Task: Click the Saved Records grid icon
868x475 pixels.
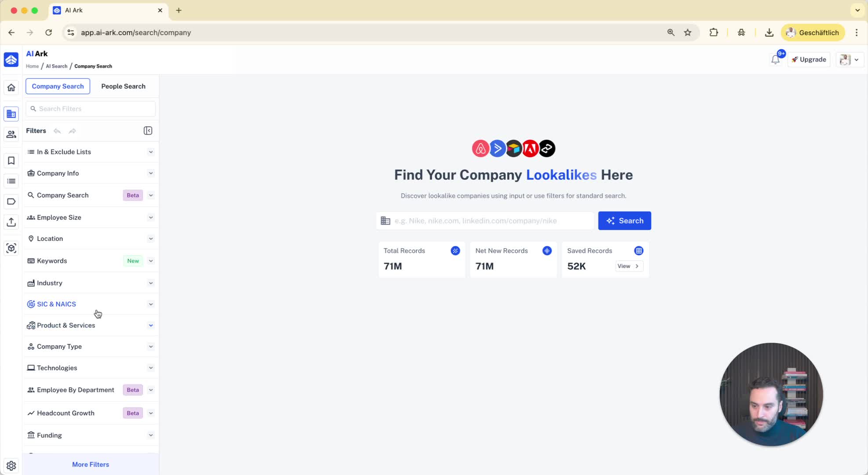Action: pyautogui.click(x=638, y=251)
